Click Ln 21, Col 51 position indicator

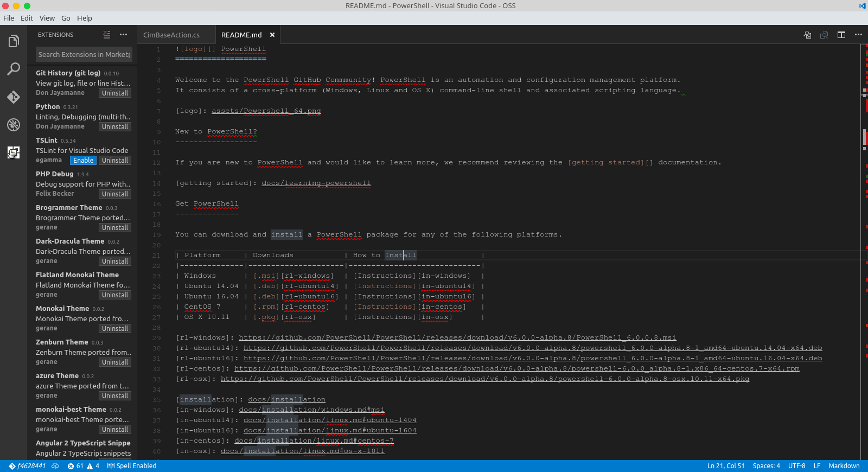click(x=726, y=466)
